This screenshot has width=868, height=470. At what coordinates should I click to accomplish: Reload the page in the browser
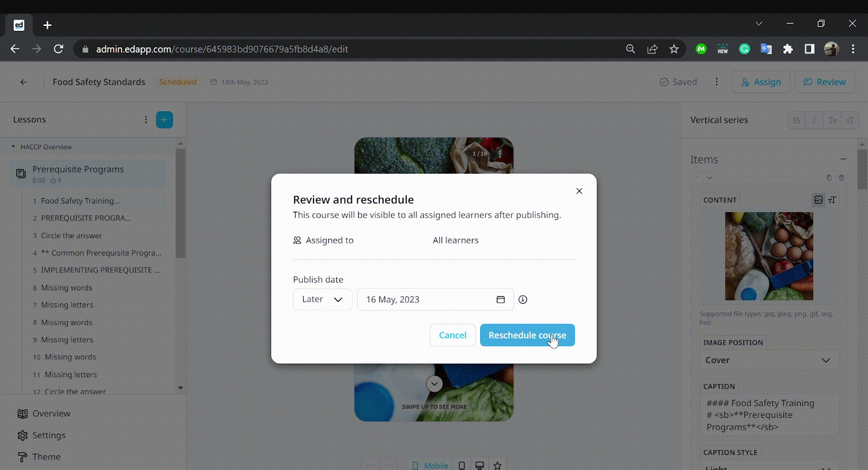pos(59,49)
